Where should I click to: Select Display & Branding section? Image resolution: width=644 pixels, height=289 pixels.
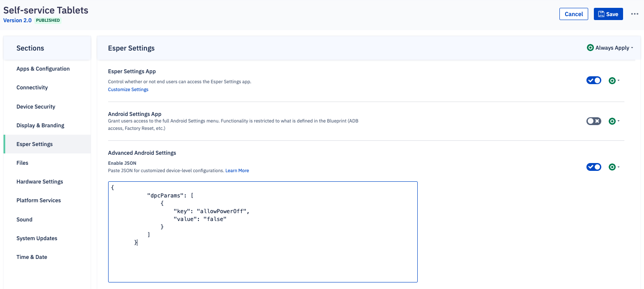point(47,125)
